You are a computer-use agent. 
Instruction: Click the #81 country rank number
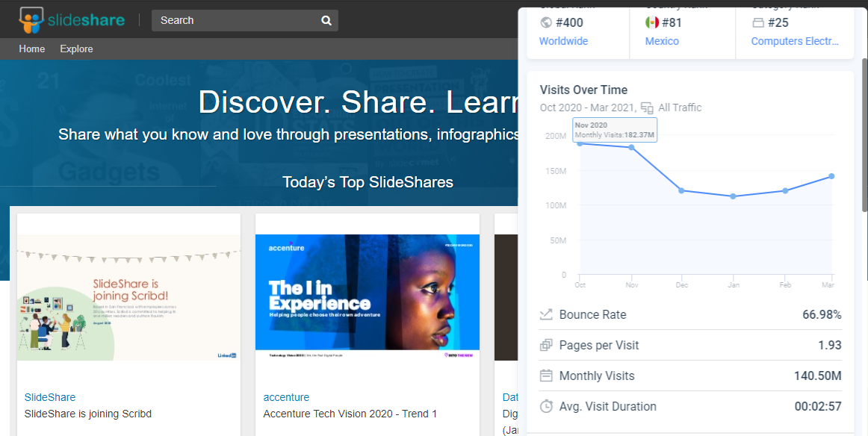pyautogui.click(x=672, y=22)
